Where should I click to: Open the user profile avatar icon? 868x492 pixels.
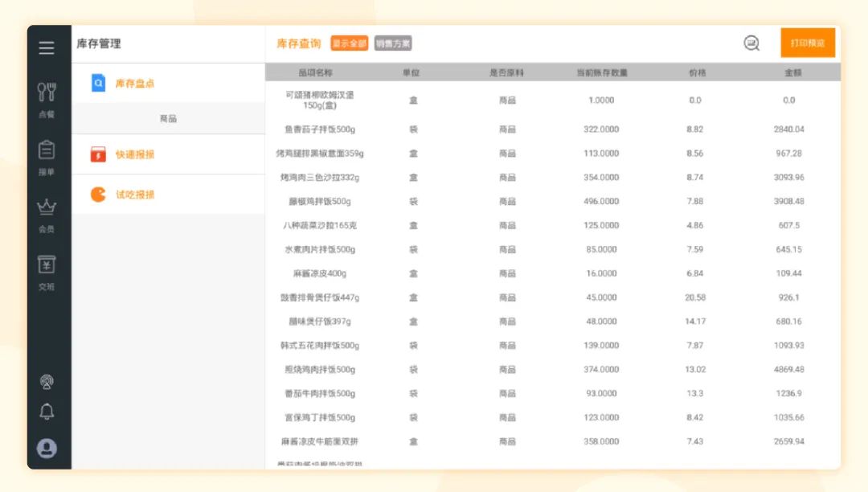pyautogui.click(x=47, y=448)
